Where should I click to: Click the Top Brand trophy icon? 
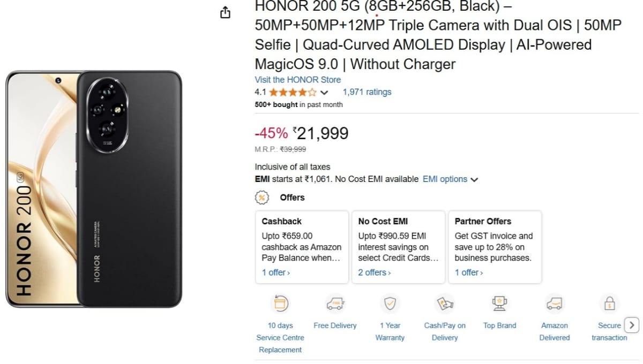click(500, 303)
